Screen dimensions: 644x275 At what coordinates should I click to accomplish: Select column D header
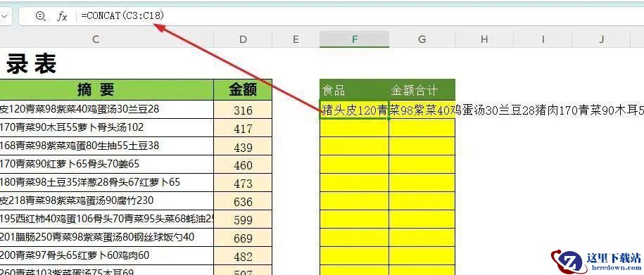(x=243, y=39)
